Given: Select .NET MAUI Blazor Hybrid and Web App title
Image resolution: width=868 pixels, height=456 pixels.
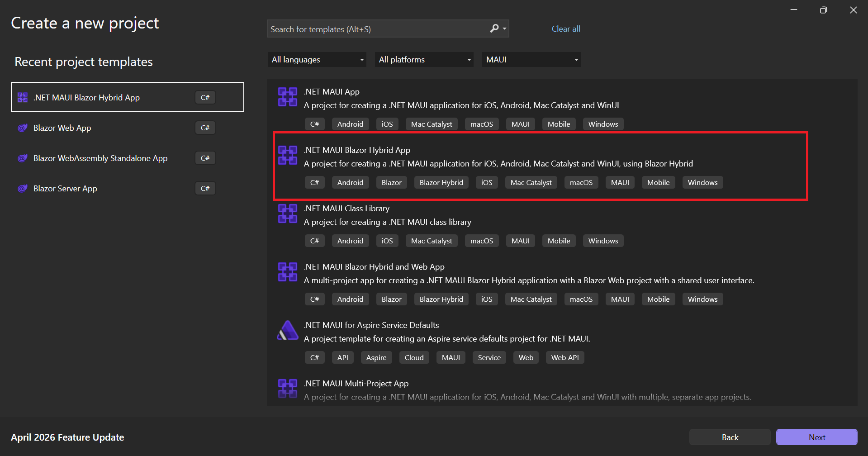Looking at the screenshot, I should click(x=374, y=267).
